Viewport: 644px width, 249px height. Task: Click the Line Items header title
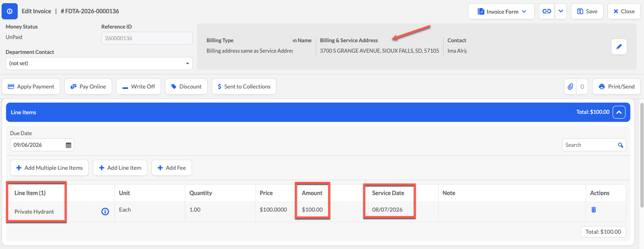click(x=23, y=112)
